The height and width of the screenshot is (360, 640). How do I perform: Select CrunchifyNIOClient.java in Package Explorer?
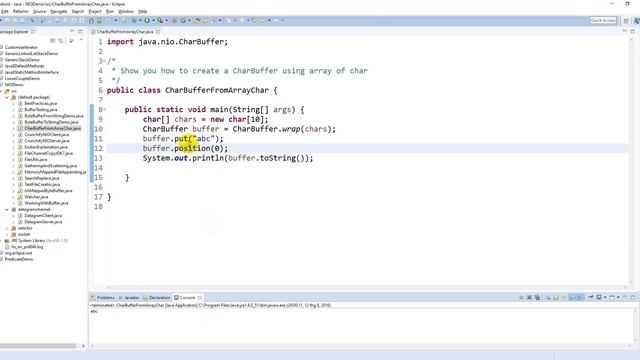47,135
